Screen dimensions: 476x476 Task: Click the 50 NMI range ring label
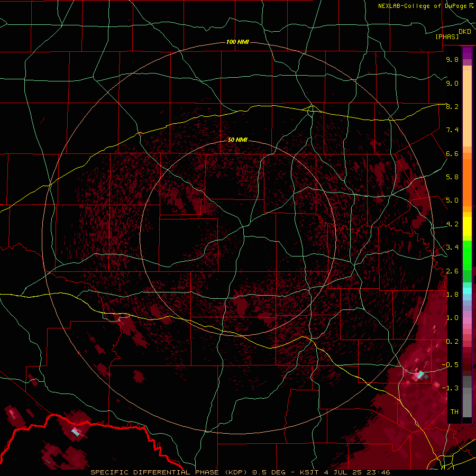[237, 140]
